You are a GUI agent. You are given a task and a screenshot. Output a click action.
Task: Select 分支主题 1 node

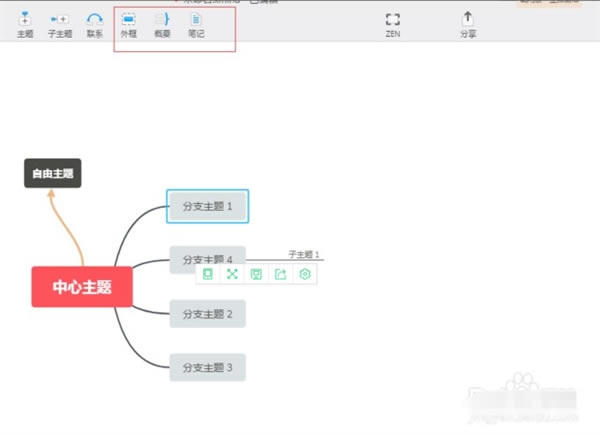click(x=207, y=206)
